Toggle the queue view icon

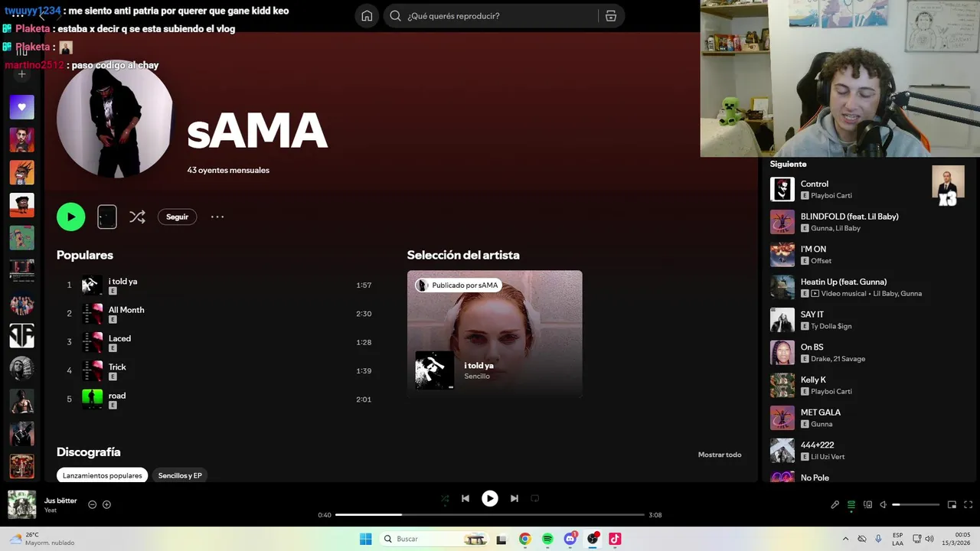[851, 504]
